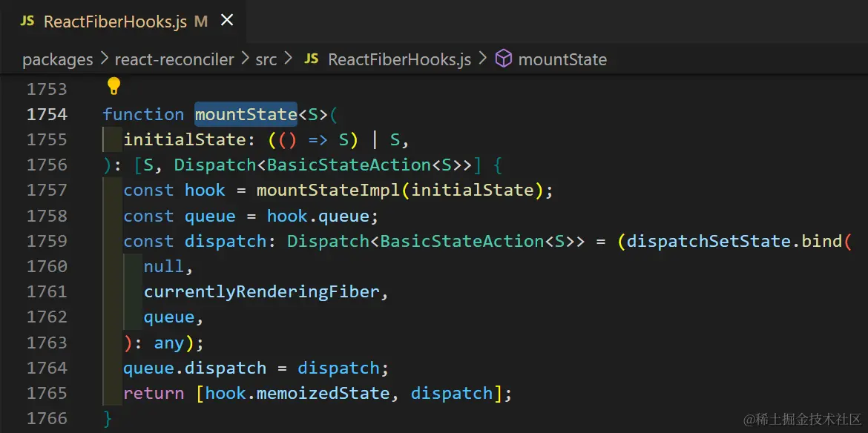
Task: Click mountStateImpl call on line 1757
Action: (328, 191)
